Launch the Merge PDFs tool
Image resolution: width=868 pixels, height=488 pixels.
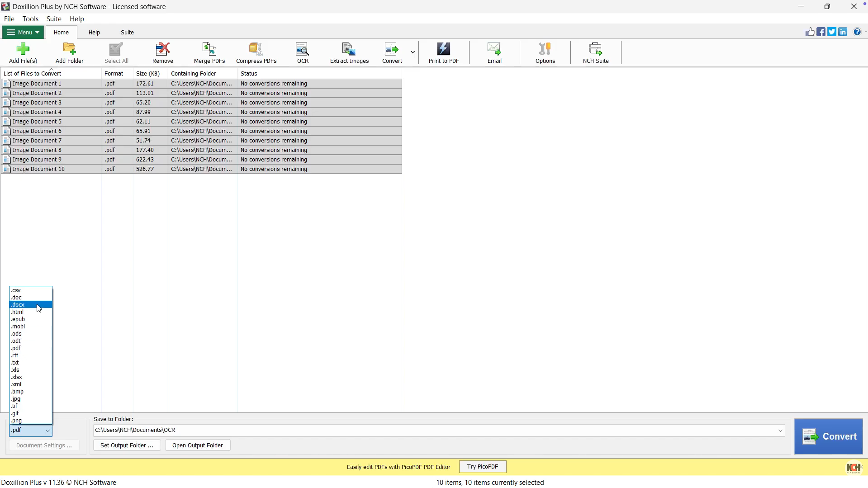pyautogui.click(x=209, y=53)
